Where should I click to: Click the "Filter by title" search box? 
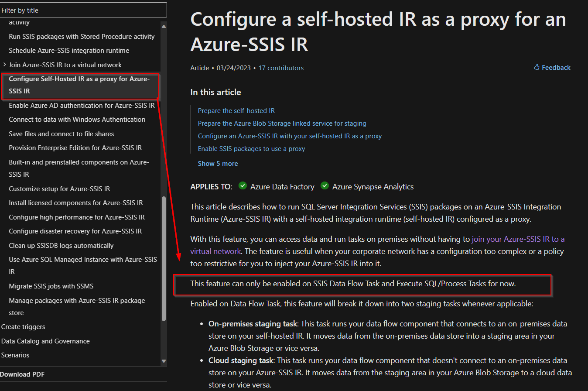[83, 10]
